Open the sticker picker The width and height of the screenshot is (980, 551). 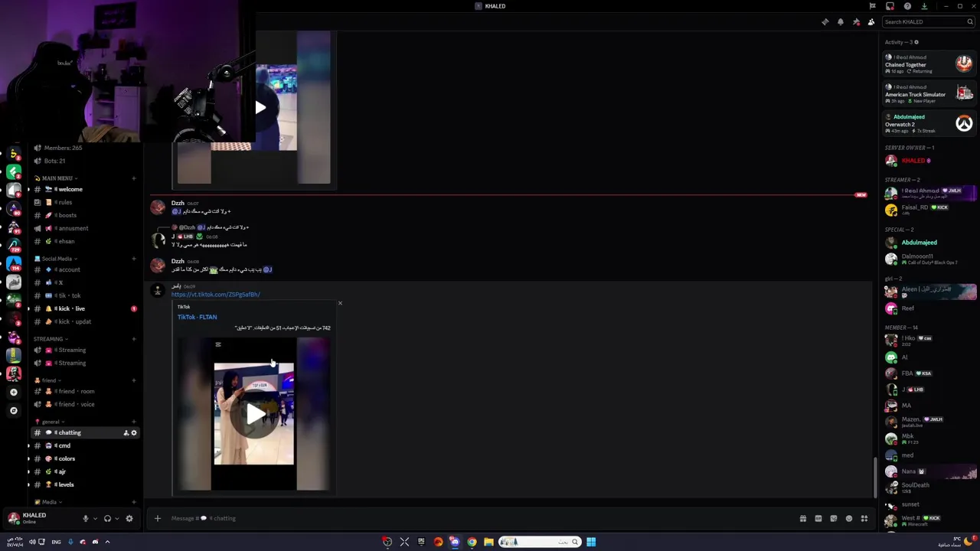click(x=834, y=519)
